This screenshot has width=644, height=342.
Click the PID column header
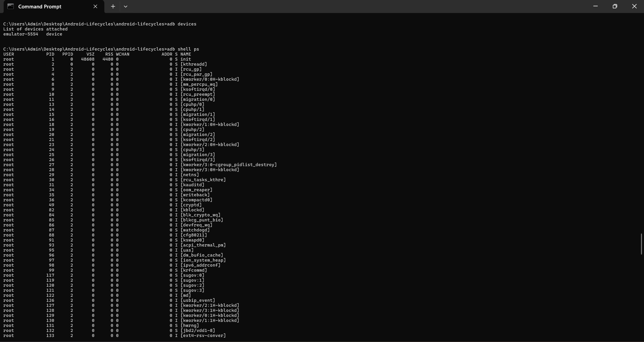pyautogui.click(x=50, y=54)
